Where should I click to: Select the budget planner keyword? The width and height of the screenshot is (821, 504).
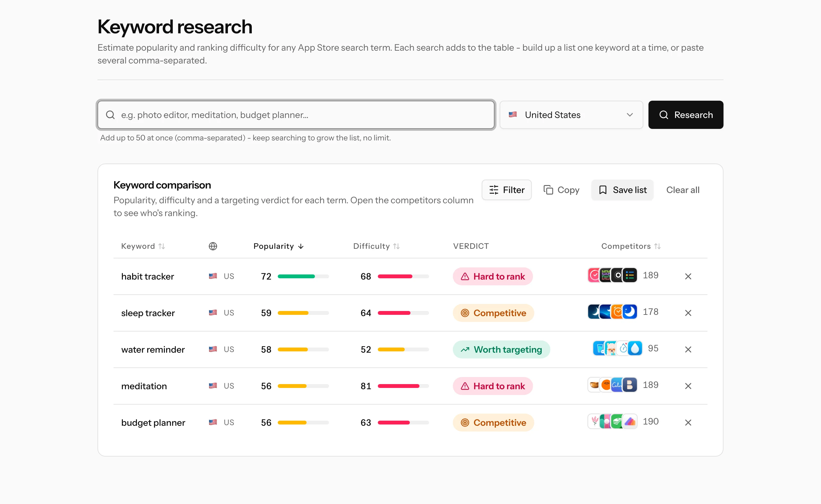pos(153,423)
